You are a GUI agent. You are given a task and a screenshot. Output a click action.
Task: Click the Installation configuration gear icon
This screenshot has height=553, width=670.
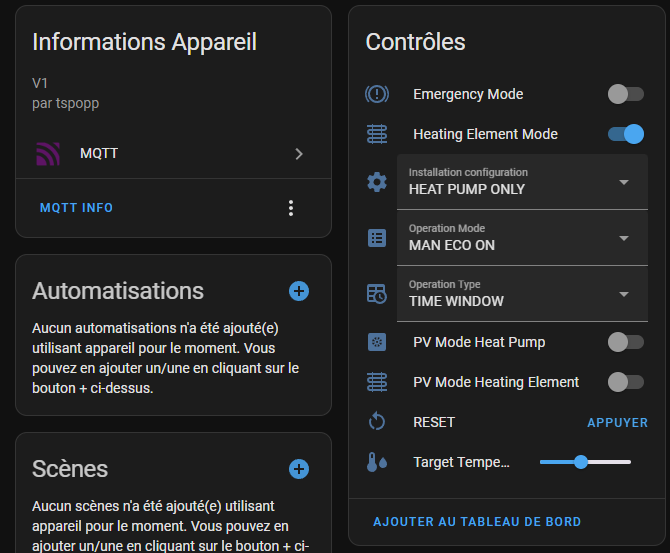377,182
